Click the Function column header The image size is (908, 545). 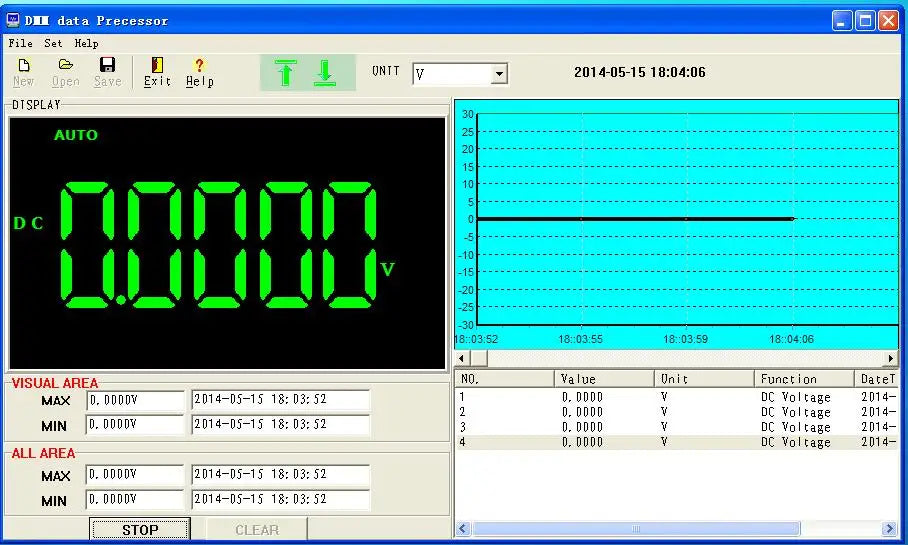point(804,379)
